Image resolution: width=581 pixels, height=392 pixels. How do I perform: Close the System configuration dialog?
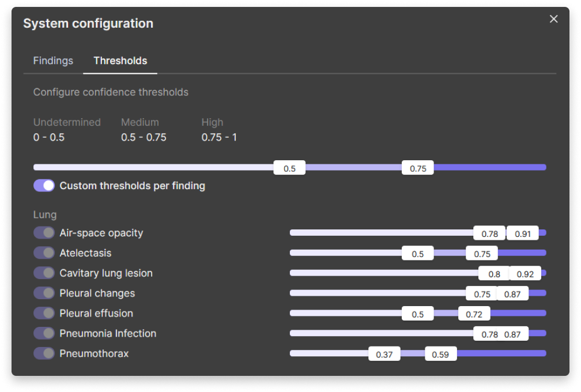[x=553, y=19]
